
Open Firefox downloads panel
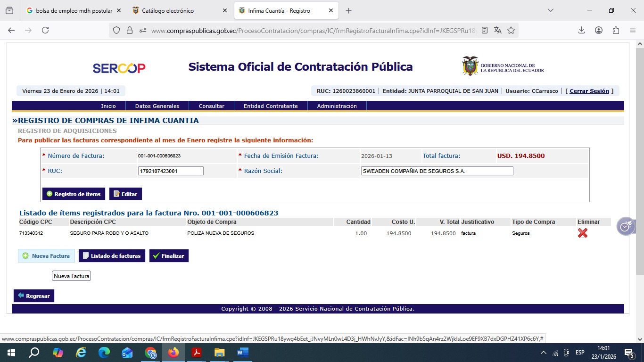click(x=581, y=30)
